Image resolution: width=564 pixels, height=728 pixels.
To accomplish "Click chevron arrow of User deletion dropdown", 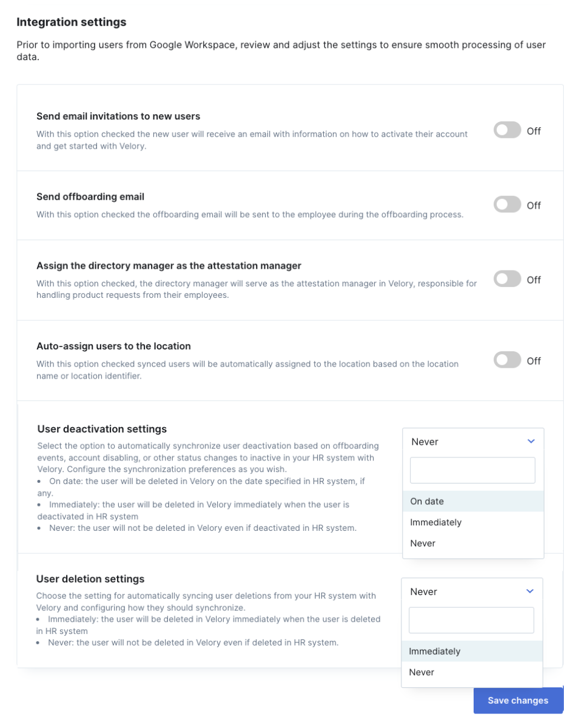I will point(530,591).
